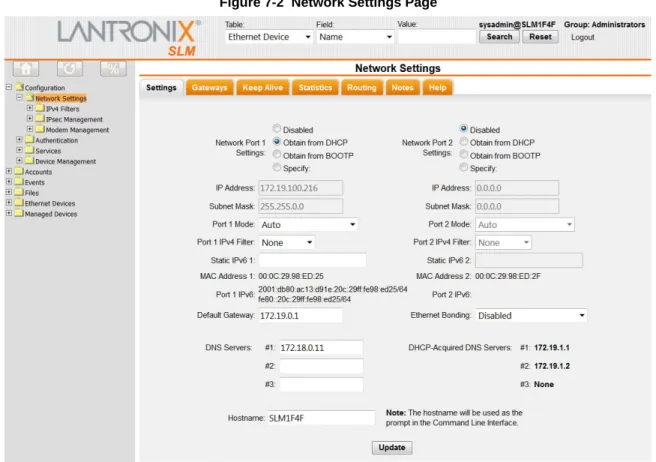Click the Refresh icon button
The width and height of the screenshot is (656, 462).
[x=70, y=68]
